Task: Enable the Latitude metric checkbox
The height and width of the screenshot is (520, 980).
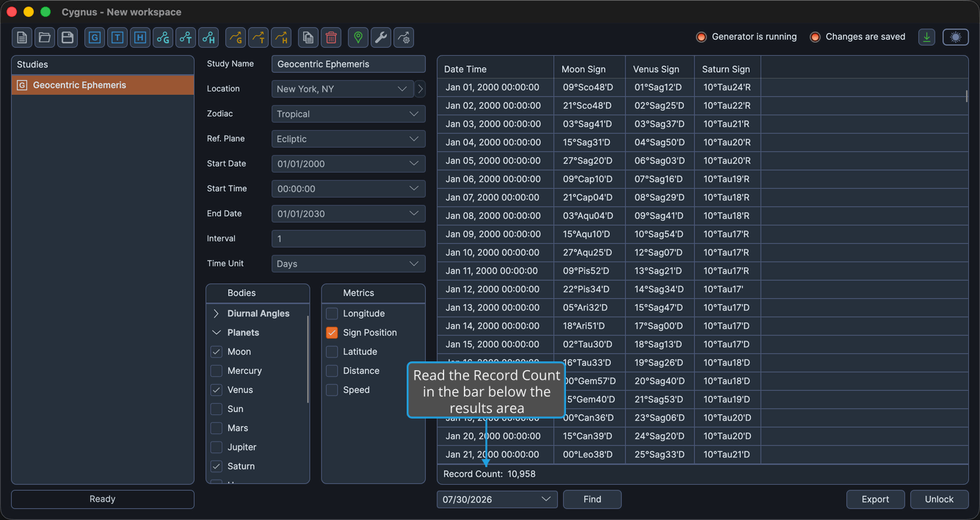Action: pyautogui.click(x=332, y=352)
